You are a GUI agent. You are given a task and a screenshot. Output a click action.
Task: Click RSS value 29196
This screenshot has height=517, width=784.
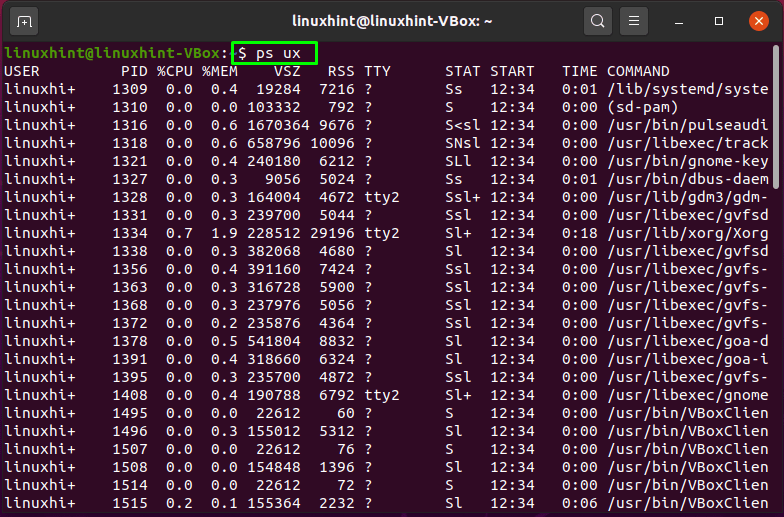(x=332, y=234)
